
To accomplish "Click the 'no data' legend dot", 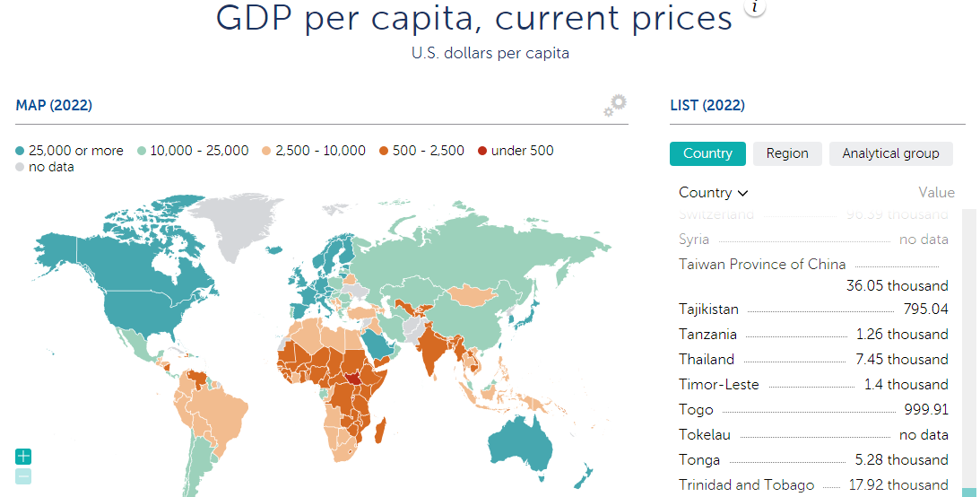I will coord(20,168).
